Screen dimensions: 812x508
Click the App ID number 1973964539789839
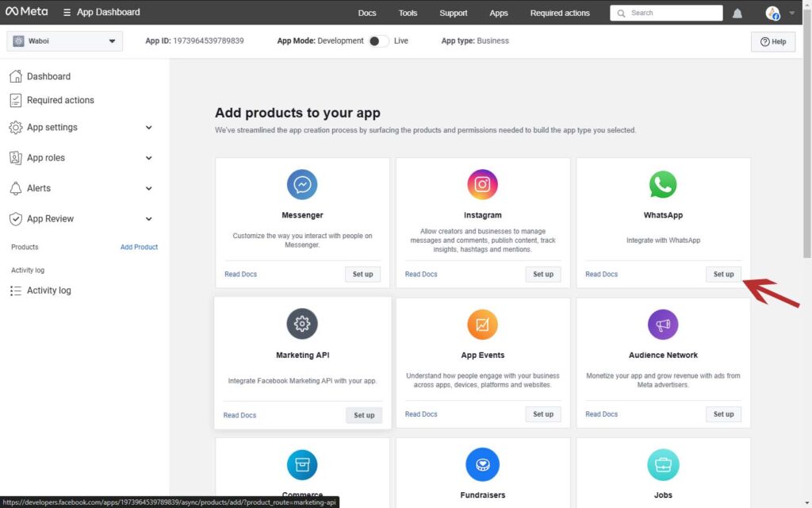(209, 41)
